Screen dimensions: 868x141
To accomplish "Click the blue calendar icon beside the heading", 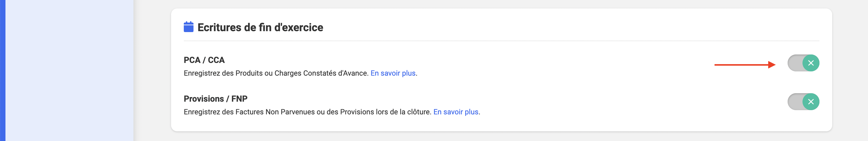I will pos(188,27).
